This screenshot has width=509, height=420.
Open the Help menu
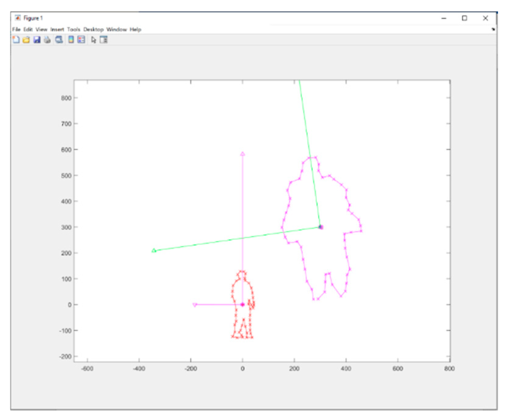(135, 29)
